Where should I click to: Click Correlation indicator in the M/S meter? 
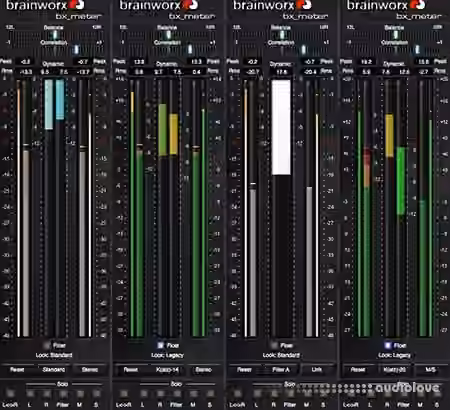417,49
